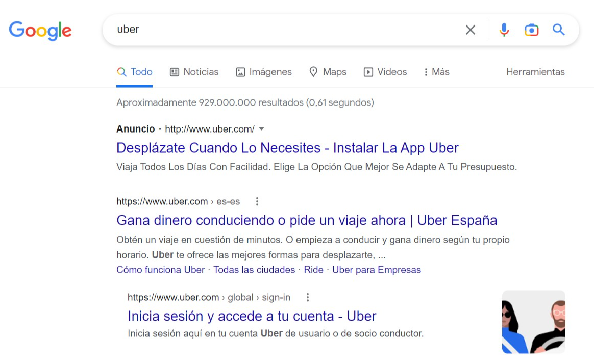This screenshot has height=364, width=594.
Task: Open Herramientas search tools
Action: tap(535, 72)
